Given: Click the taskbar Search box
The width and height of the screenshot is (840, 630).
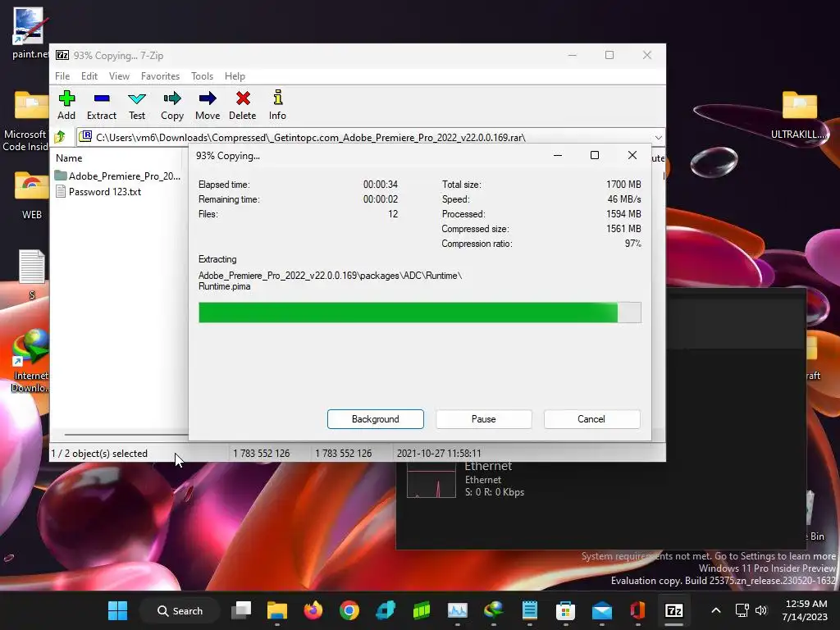Looking at the screenshot, I should (180, 610).
